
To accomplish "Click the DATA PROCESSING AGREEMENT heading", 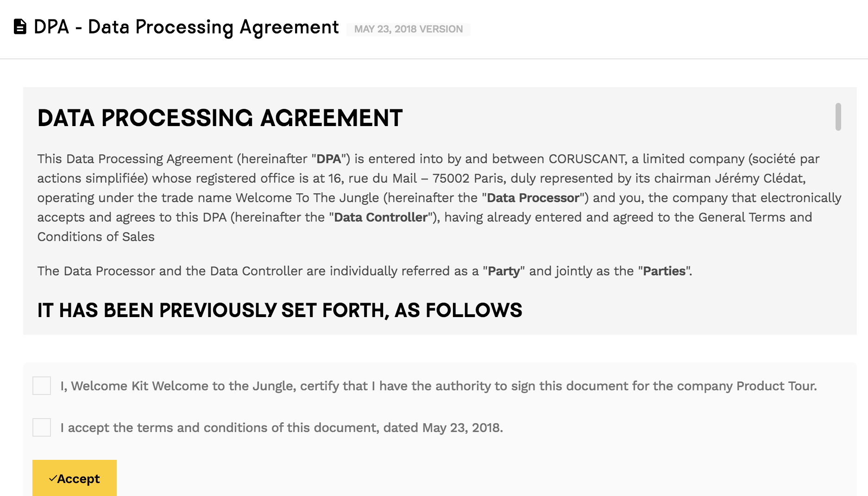I will (x=220, y=118).
